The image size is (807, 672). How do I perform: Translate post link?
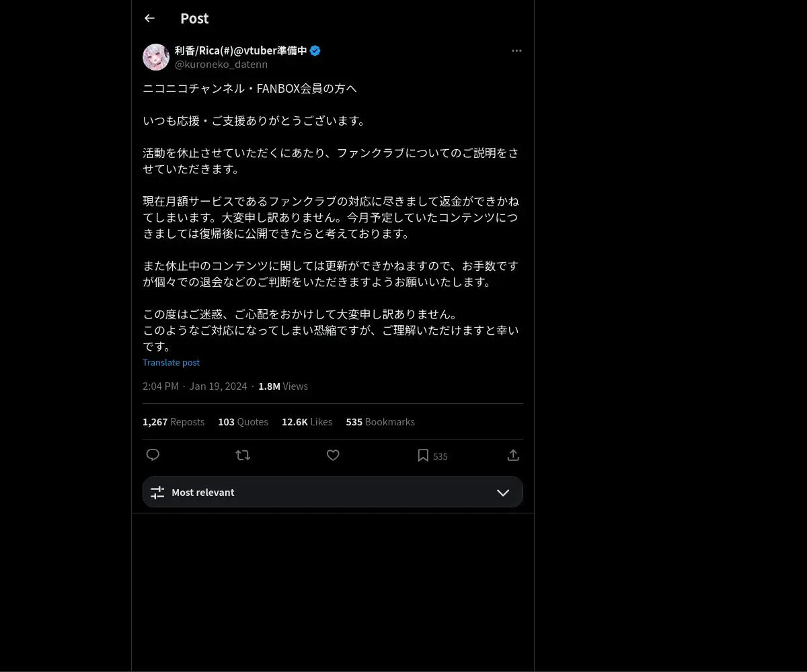[x=171, y=362]
